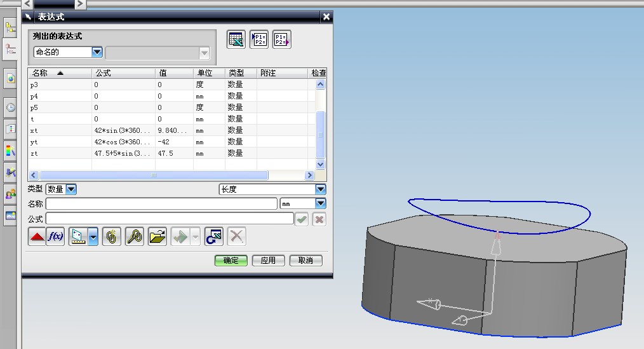Sort by 值 column header

(174, 73)
